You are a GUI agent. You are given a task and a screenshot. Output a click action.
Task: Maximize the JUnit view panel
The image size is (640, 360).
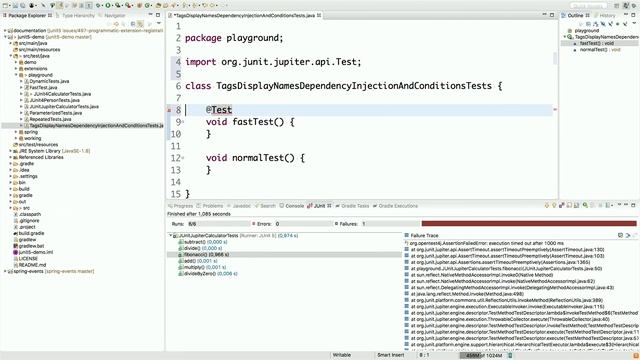pos(633,205)
